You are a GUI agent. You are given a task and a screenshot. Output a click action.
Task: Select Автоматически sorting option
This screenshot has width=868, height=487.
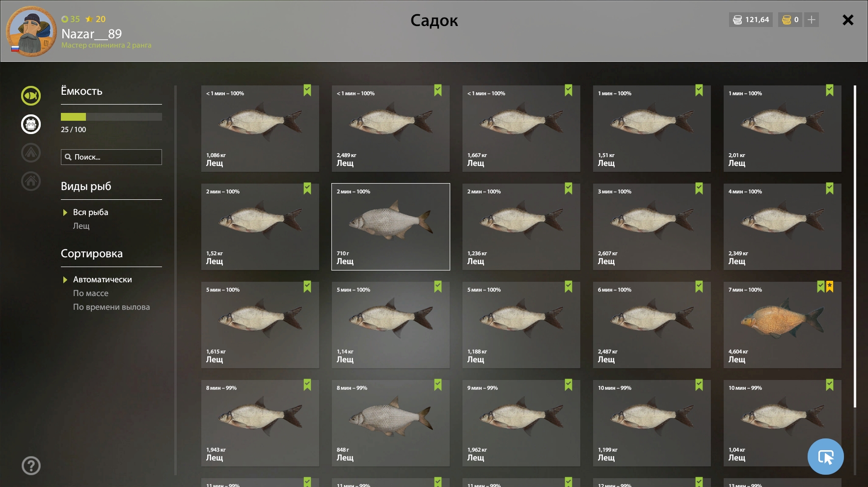pos(103,279)
